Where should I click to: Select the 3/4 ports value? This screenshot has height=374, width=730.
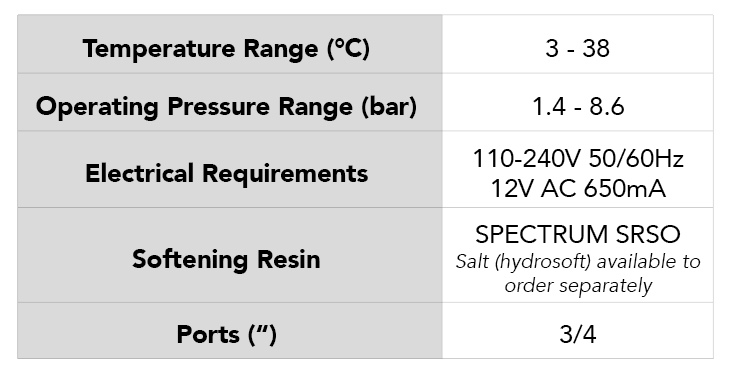578,334
